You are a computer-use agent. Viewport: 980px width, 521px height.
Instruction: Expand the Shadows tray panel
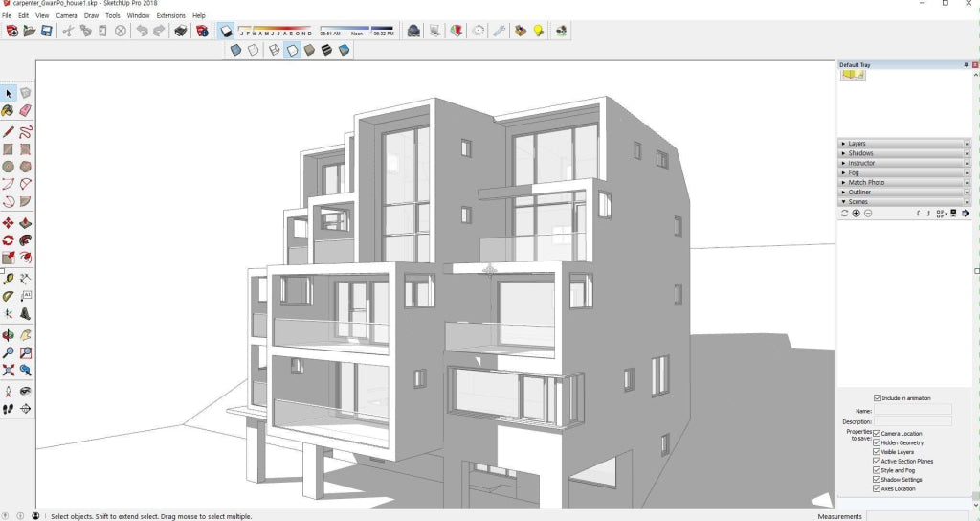click(903, 153)
